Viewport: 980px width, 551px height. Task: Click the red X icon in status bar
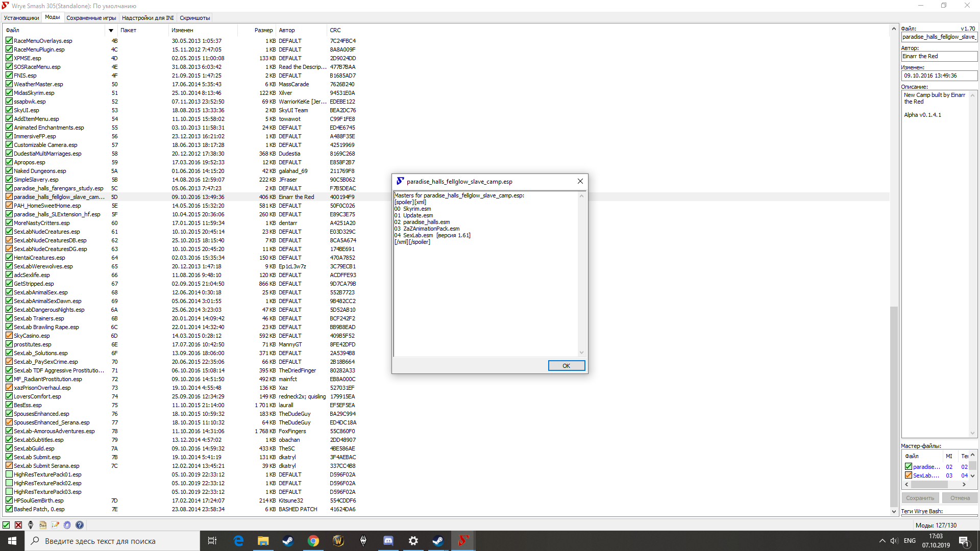coord(18,525)
